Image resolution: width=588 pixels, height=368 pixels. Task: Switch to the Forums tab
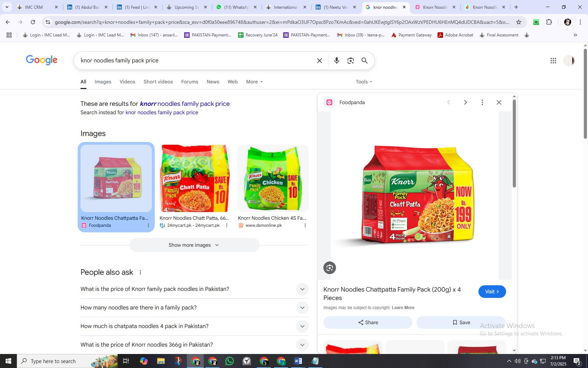point(190,82)
